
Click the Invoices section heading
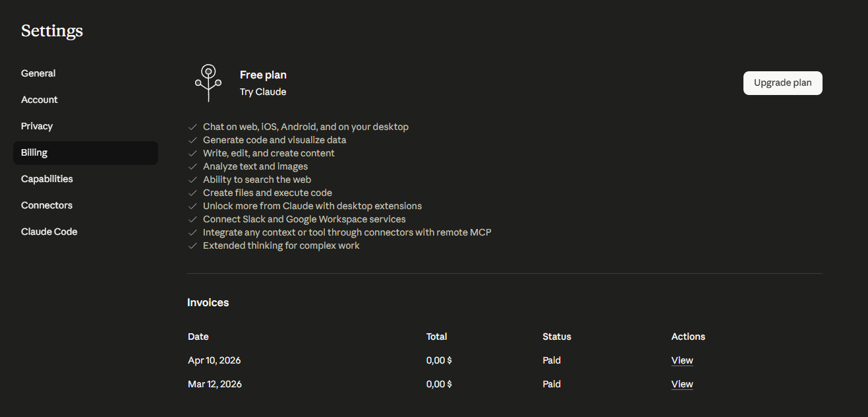[x=208, y=303]
